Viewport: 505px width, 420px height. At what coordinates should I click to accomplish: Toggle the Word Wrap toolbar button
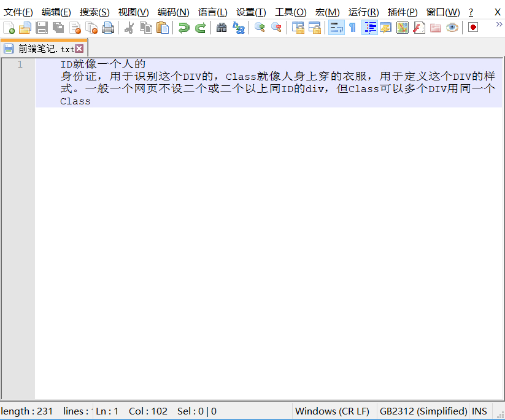[x=336, y=28]
